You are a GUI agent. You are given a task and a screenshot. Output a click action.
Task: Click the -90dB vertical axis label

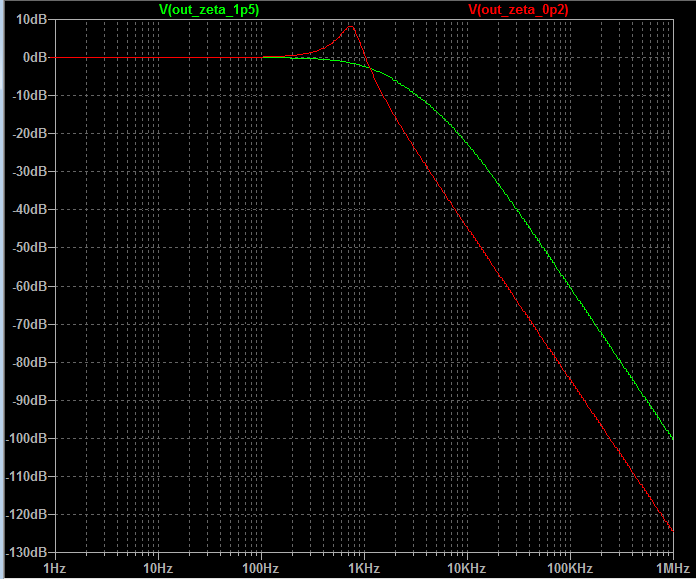click(29, 401)
